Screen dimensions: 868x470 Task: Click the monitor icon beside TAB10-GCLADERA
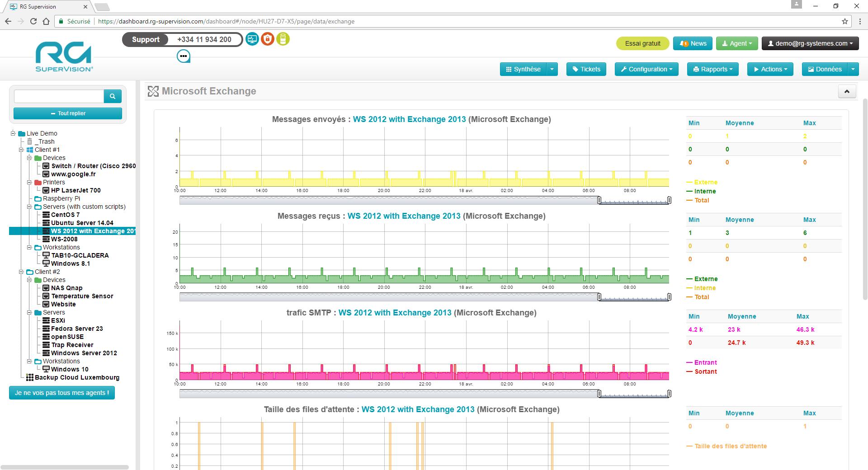46,255
